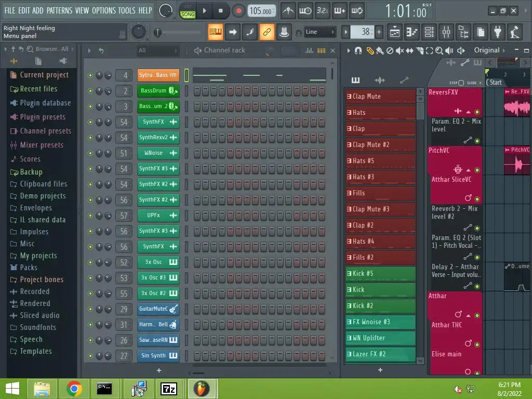Click the tempo field showing 105.000

[x=261, y=11]
